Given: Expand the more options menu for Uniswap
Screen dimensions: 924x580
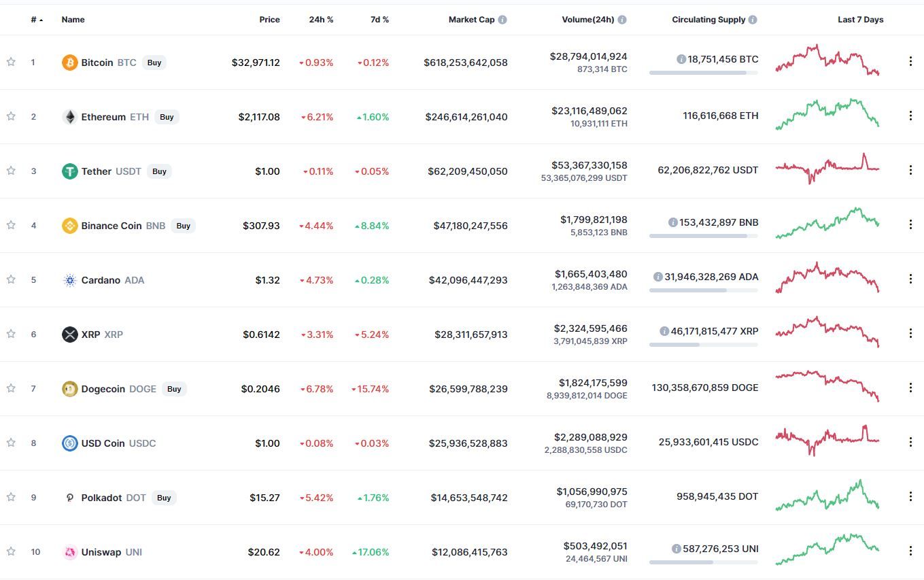Looking at the screenshot, I should coord(910,551).
